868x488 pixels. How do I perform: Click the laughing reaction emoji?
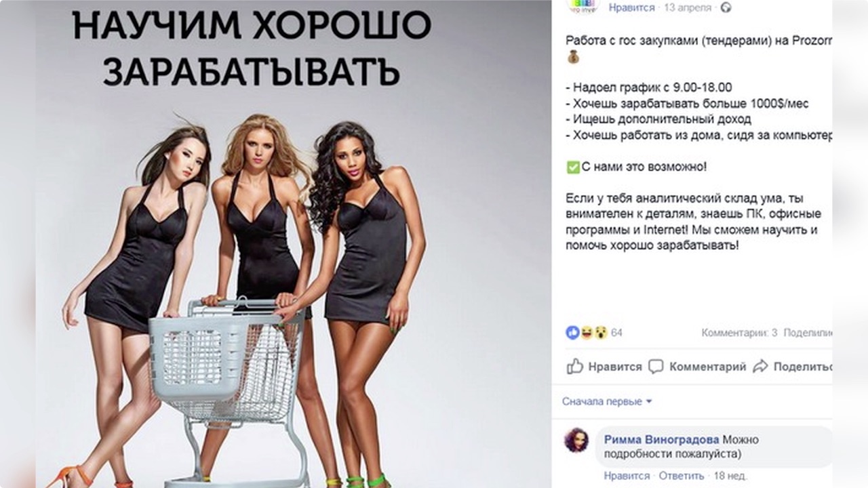click(x=587, y=332)
